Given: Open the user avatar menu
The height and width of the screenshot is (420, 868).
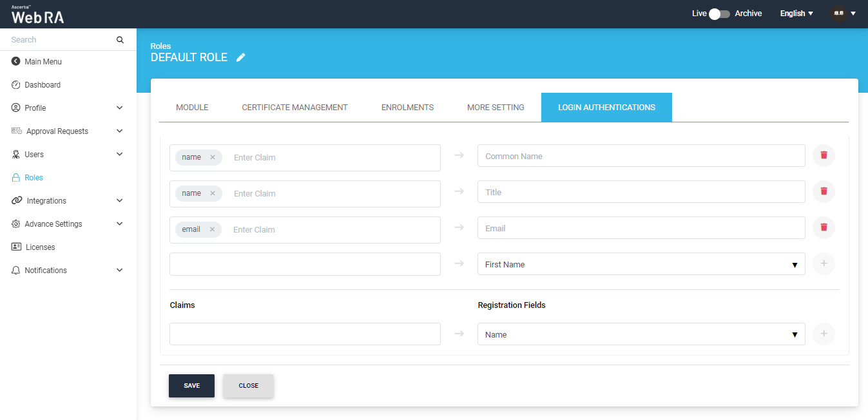Looking at the screenshot, I should tap(843, 14).
